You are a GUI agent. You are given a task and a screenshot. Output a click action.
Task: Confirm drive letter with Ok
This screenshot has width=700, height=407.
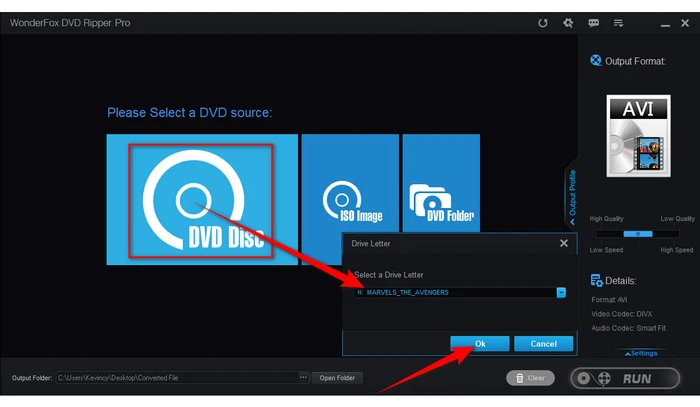tap(480, 344)
